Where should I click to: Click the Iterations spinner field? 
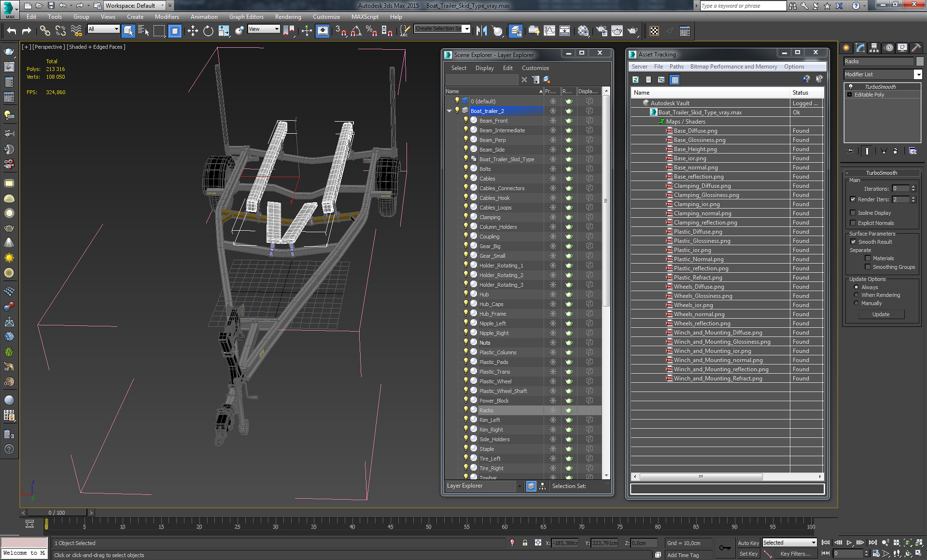pyautogui.click(x=901, y=188)
